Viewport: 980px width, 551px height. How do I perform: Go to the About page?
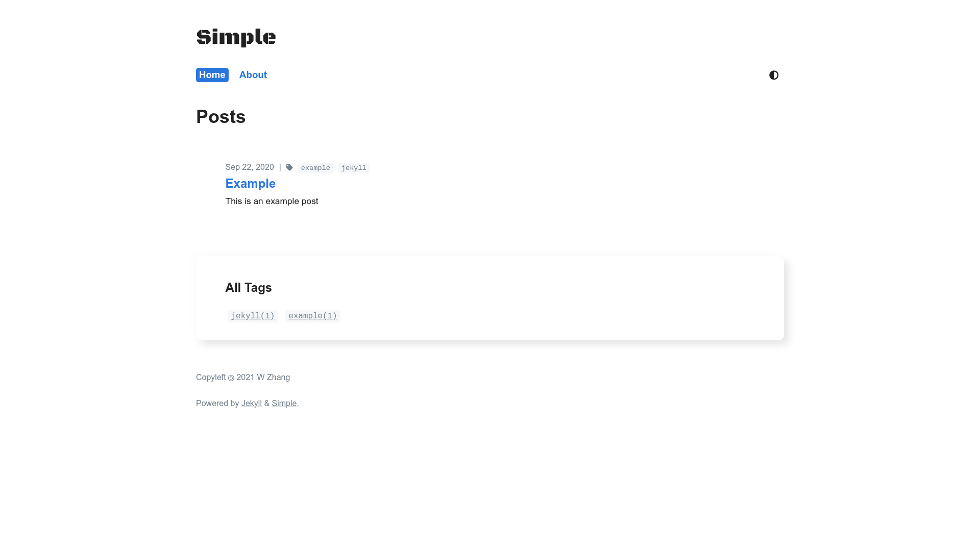click(253, 75)
